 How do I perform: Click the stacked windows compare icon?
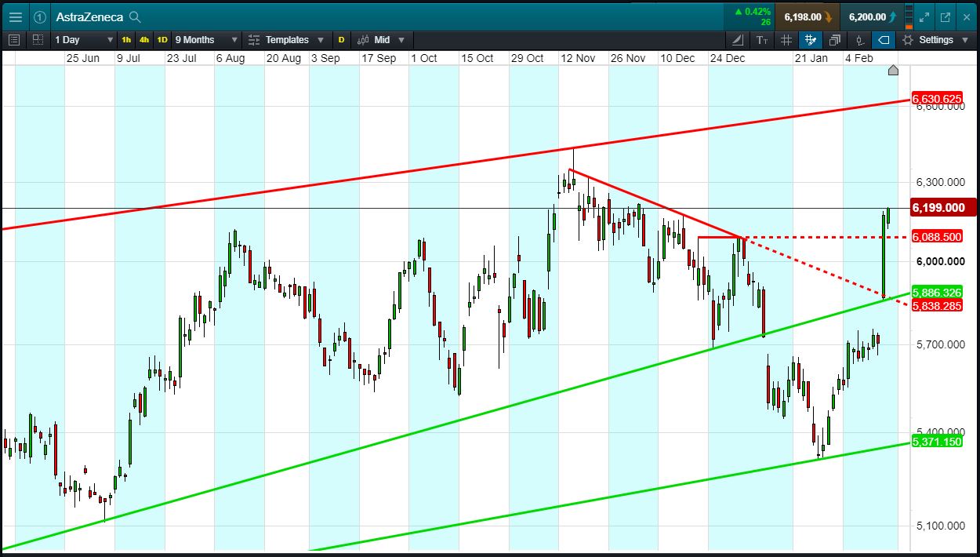[x=835, y=39]
